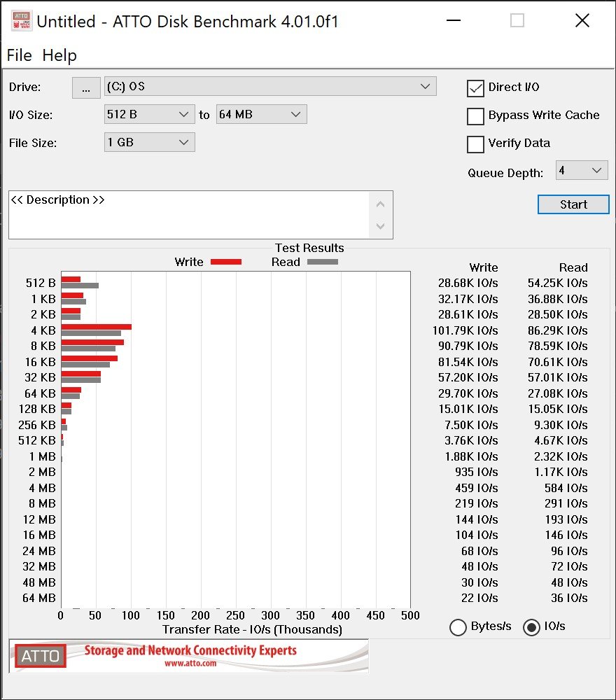Image resolution: width=616 pixels, height=700 pixels.
Task: Click the 22 IO/s write value
Action: point(479,598)
